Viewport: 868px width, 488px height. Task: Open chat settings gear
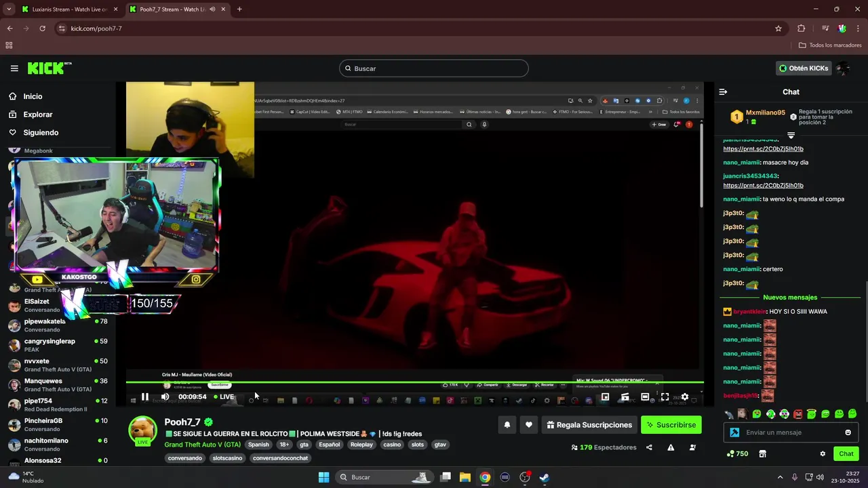click(x=823, y=454)
